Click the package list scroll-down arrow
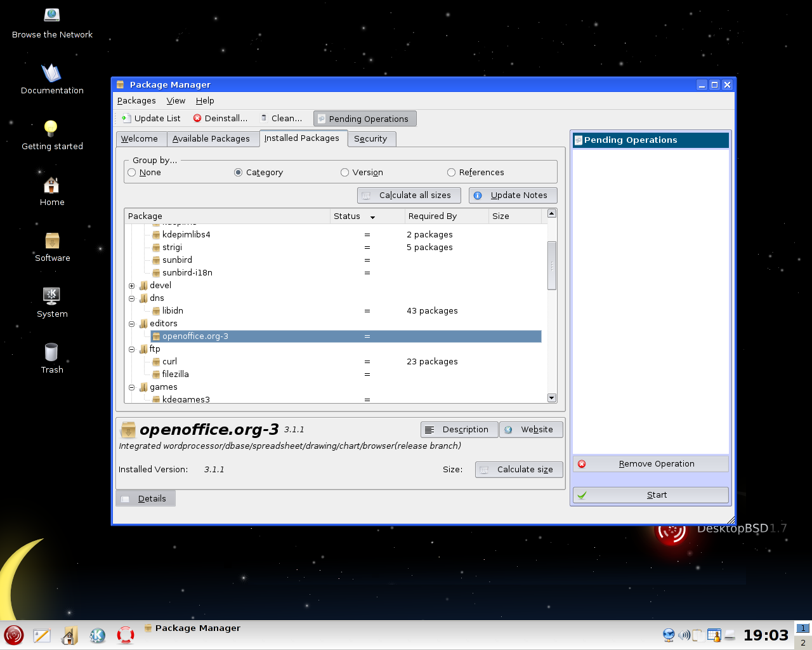Screen dimensions: 812x650 tap(552, 398)
